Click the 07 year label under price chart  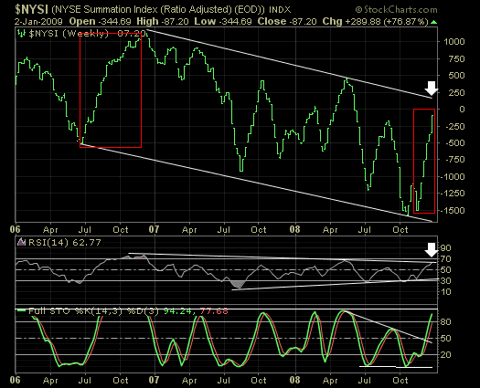(x=154, y=229)
